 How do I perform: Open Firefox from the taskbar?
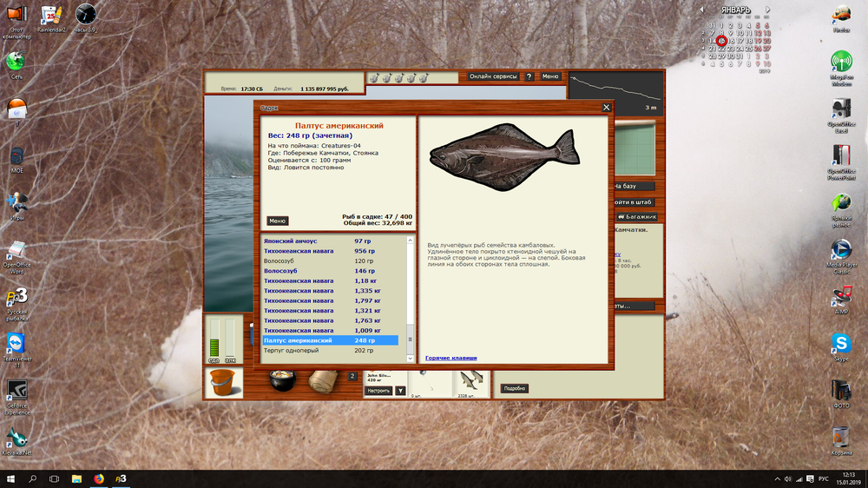[98, 478]
